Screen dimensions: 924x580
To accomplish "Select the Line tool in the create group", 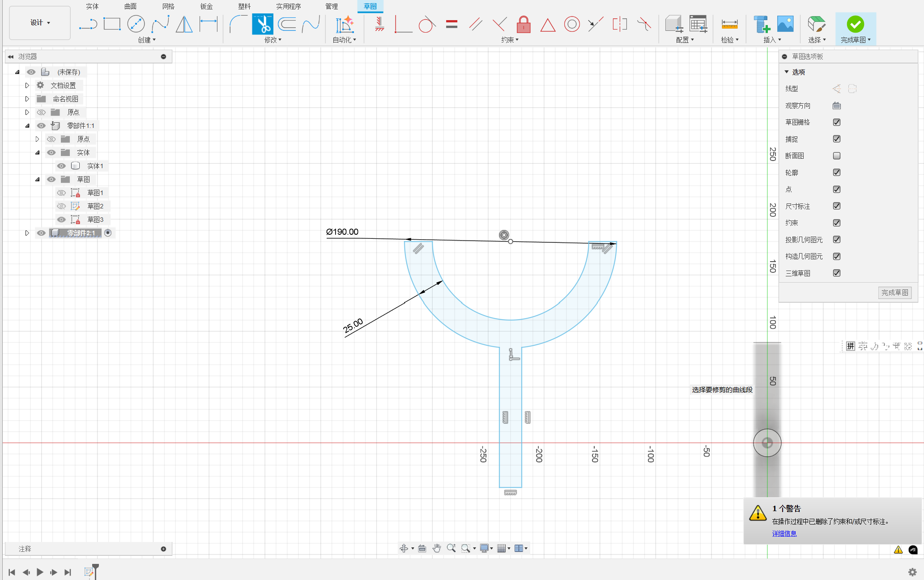I will pos(88,24).
